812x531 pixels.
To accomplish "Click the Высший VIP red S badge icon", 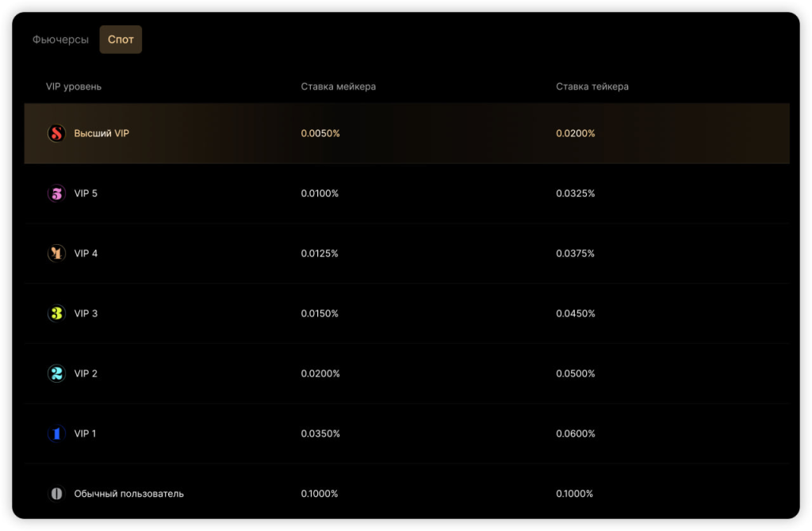I will click(56, 133).
